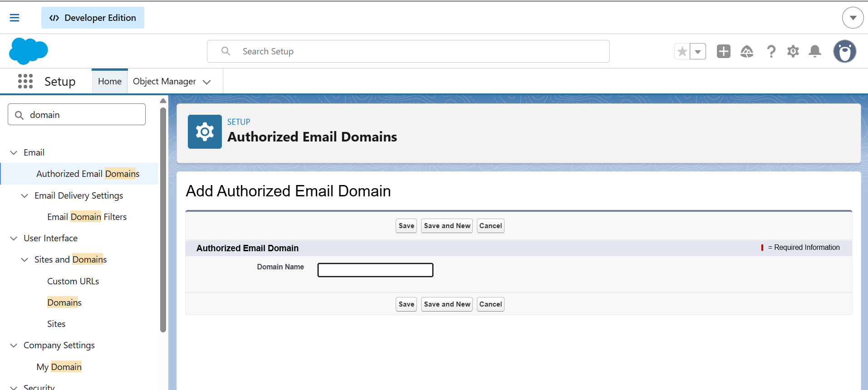Click the top Save button
This screenshot has height=390, width=868.
coord(406,226)
